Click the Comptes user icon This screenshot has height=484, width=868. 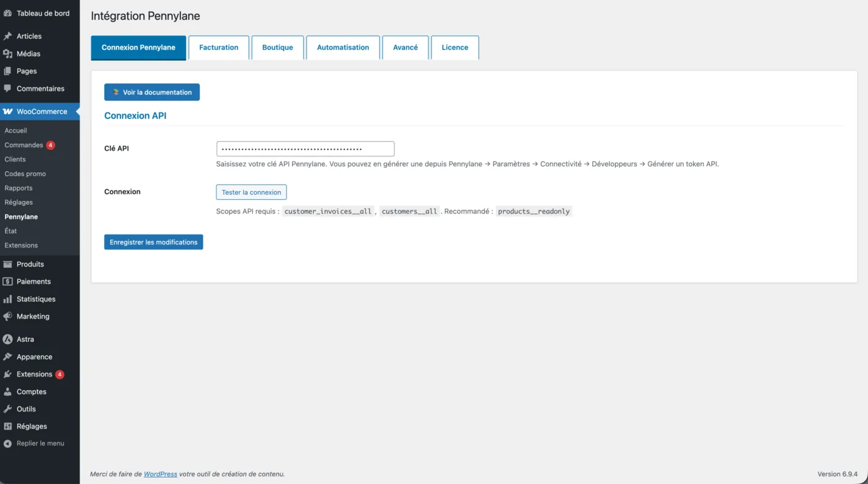pyautogui.click(x=7, y=392)
